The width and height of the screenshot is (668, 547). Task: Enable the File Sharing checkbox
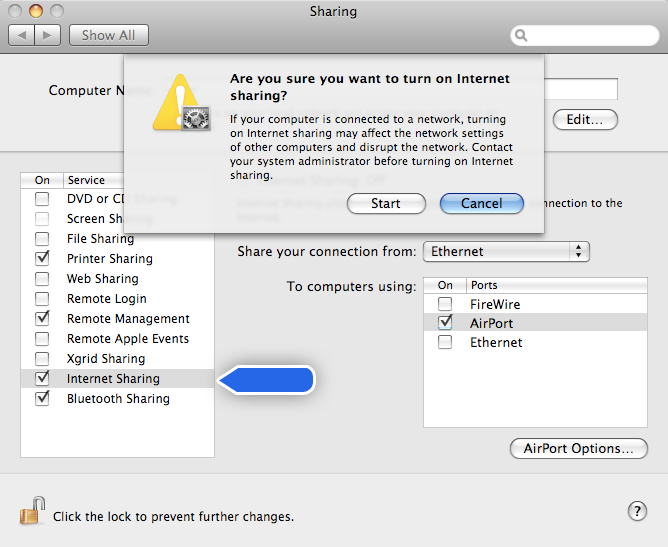pos(42,239)
